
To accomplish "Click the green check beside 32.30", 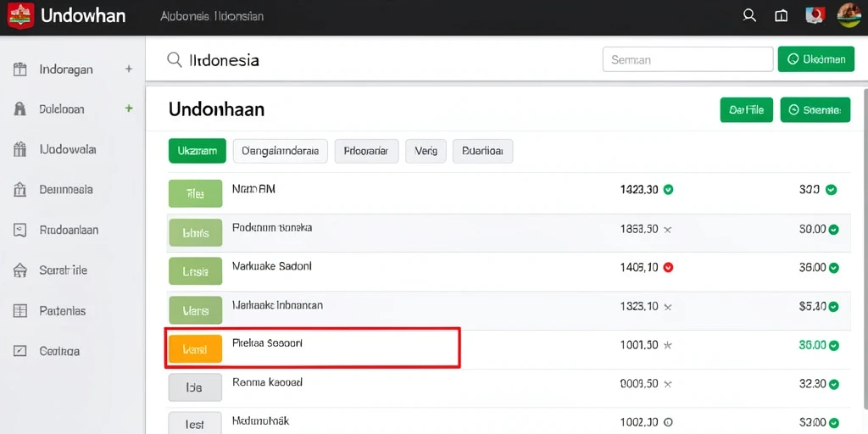I will [x=834, y=384].
